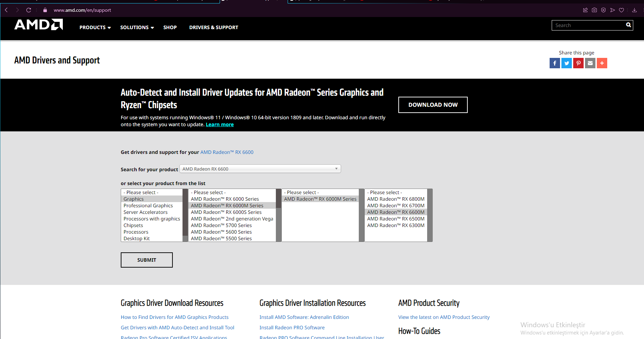Click the product series list scrollbar
This screenshot has width=644, height=339.
tap(278, 215)
